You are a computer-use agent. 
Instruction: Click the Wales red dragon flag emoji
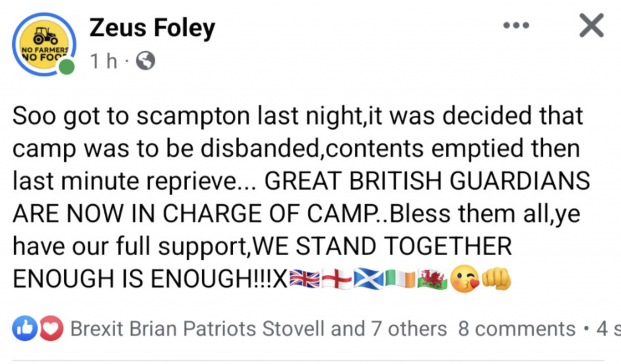(432, 278)
